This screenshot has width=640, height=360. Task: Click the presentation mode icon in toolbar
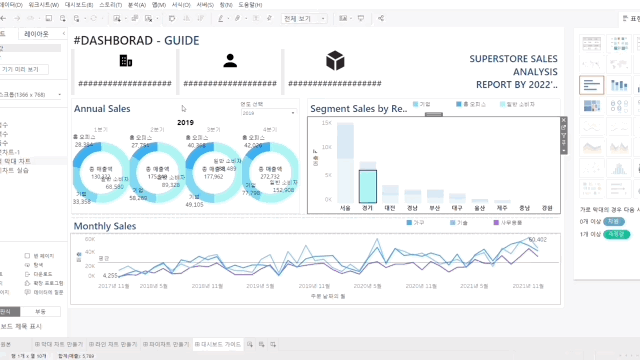coord(361,18)
